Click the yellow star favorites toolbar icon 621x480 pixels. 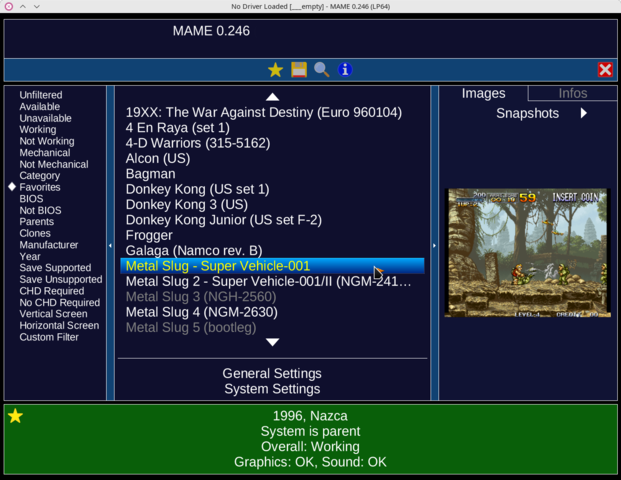[x=275, y=70]
